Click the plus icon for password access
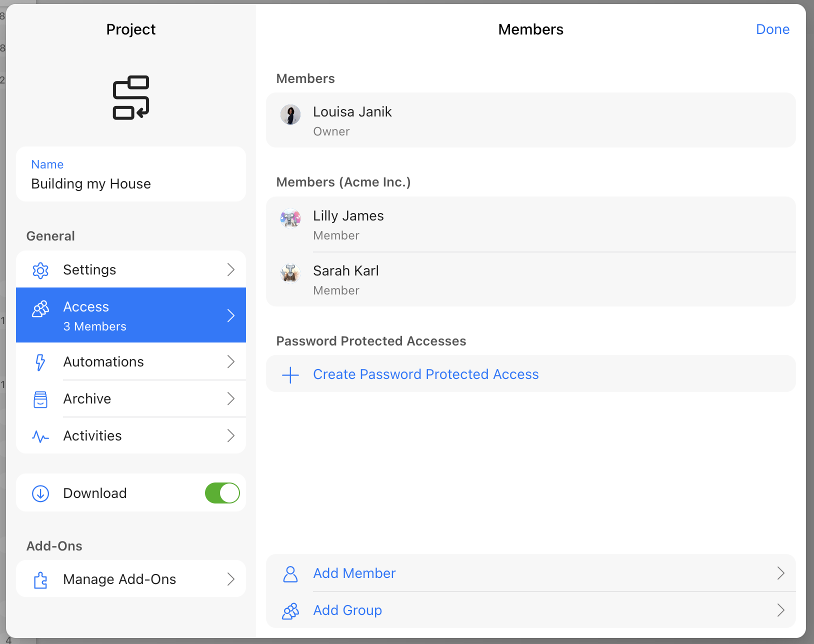 (290, 374)
